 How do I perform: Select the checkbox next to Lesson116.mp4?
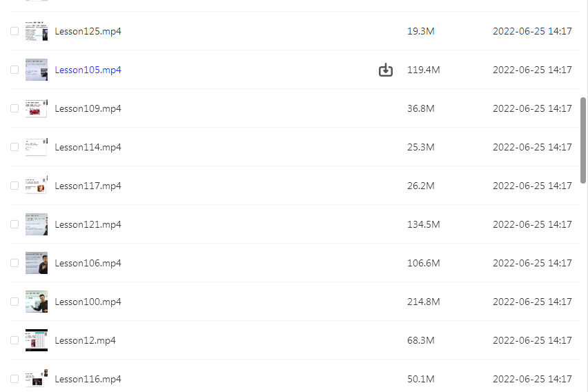(14, 379)
